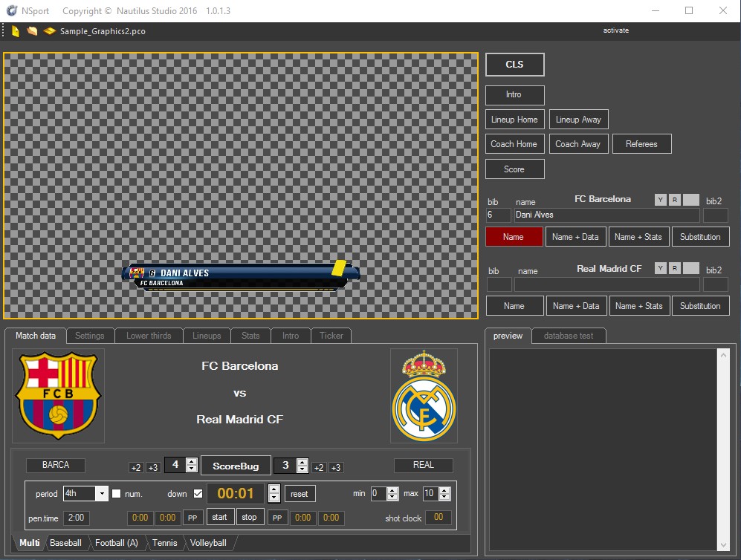The image size is (741, 560).
Task: Click the yellow layers icon beside Sample_Graphics2.pco
Action: (49, 31)
